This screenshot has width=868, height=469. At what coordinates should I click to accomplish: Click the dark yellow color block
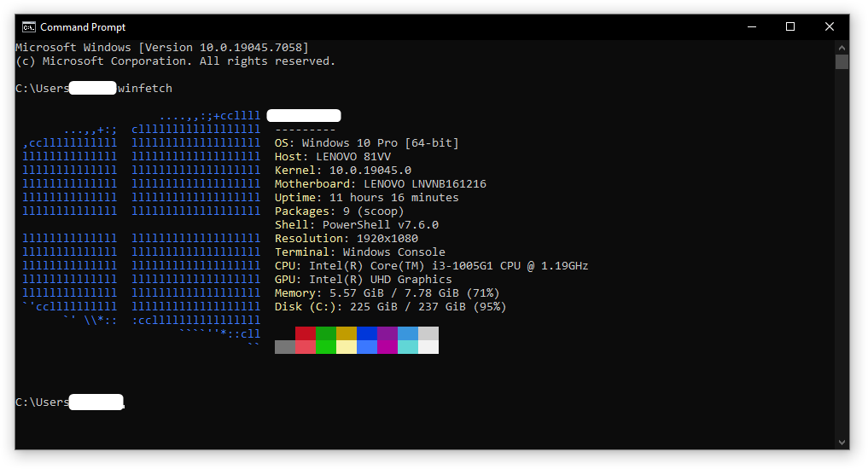(347, 333)
